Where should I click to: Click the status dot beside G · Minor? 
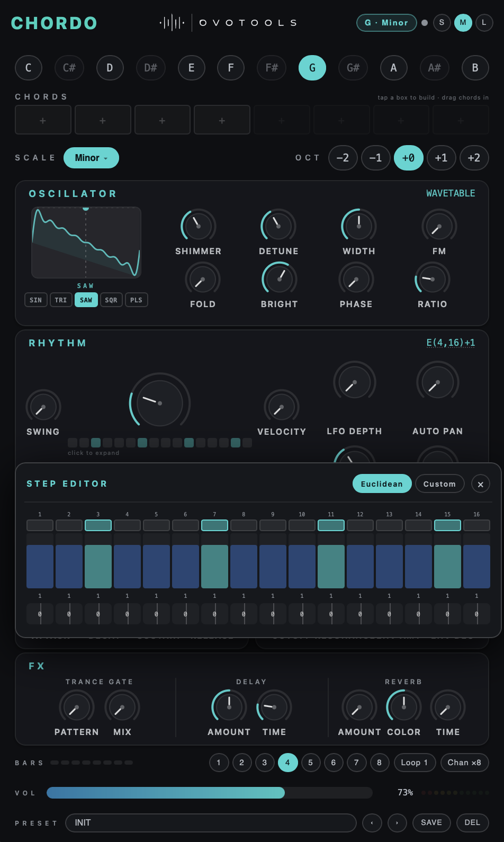[425, 23]
